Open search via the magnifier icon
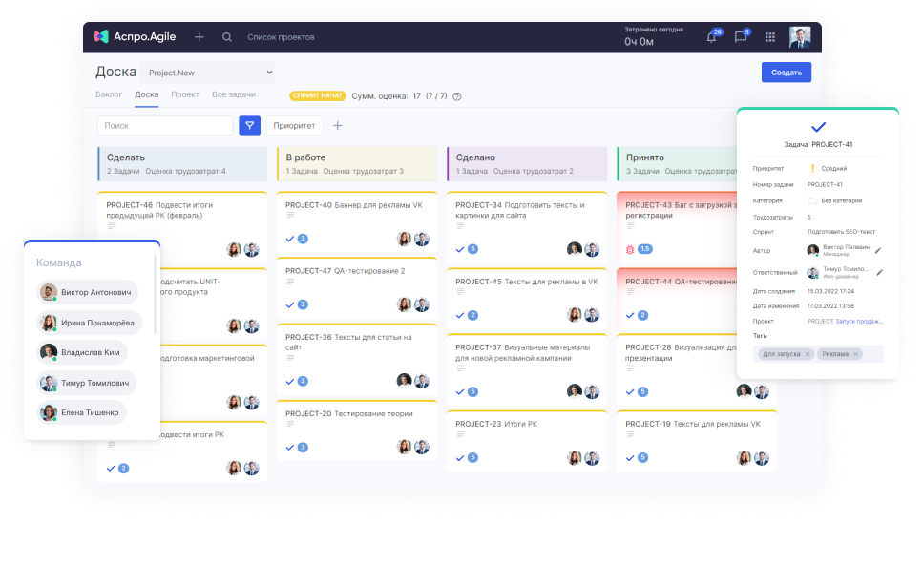 tap(225, 36)
